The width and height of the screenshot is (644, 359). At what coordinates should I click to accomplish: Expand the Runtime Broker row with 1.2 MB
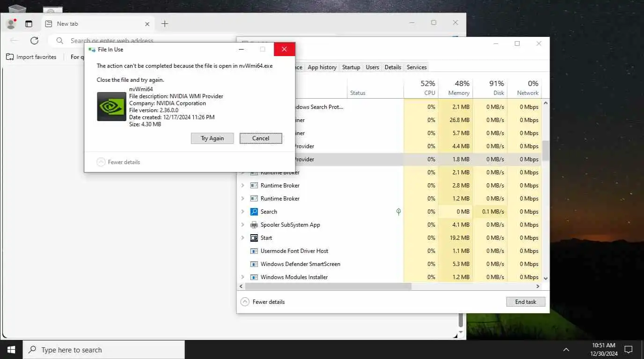pos(242,199)
